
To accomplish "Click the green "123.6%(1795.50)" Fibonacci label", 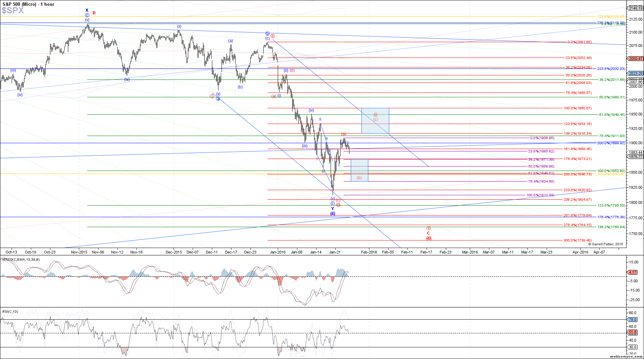I will [611, 206].
